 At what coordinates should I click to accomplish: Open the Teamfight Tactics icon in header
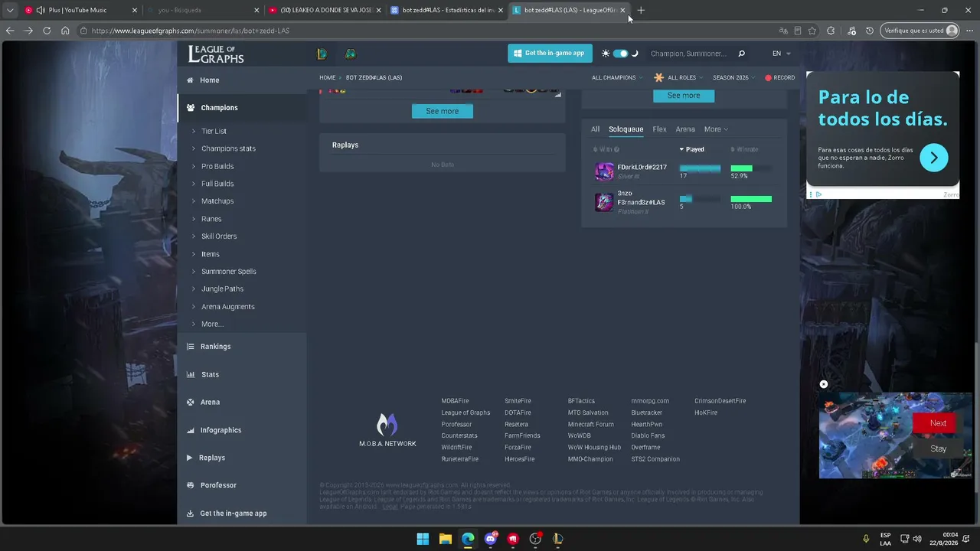point(350,54)
